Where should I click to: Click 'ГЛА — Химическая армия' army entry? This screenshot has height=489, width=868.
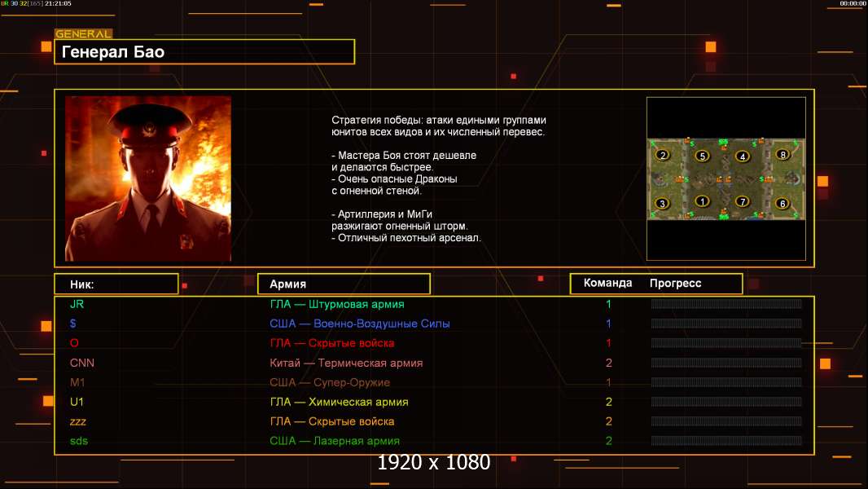point(339,402)
